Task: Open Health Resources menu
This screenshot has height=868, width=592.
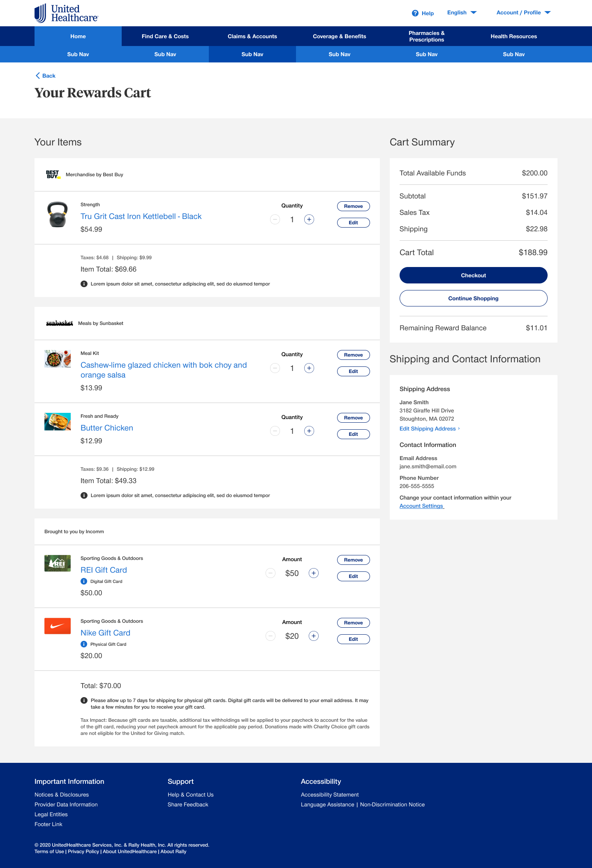Action: click(x=514, y=36)
